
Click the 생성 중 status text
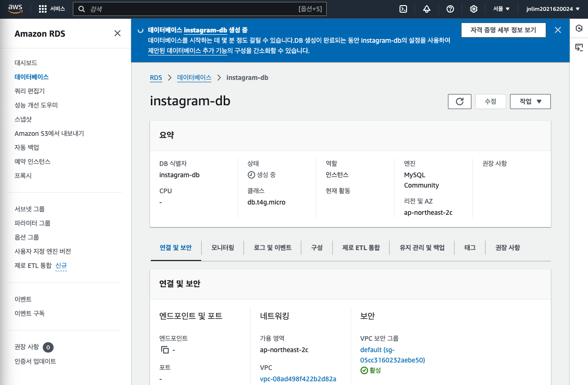click(266, 175)
